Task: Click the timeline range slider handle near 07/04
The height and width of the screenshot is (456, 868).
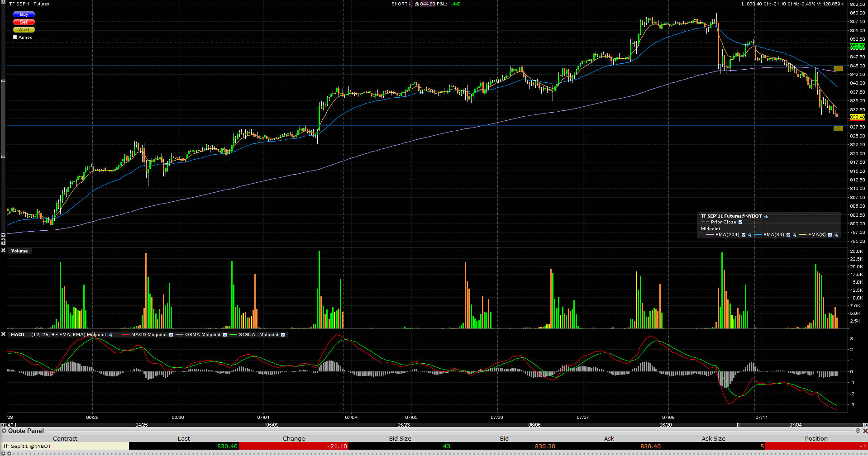Action: click(x=738, y=425)
